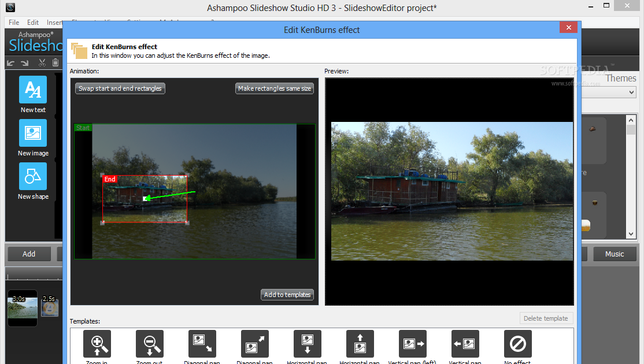
Task: Click the New text tool icon
Action: (33, 90)
